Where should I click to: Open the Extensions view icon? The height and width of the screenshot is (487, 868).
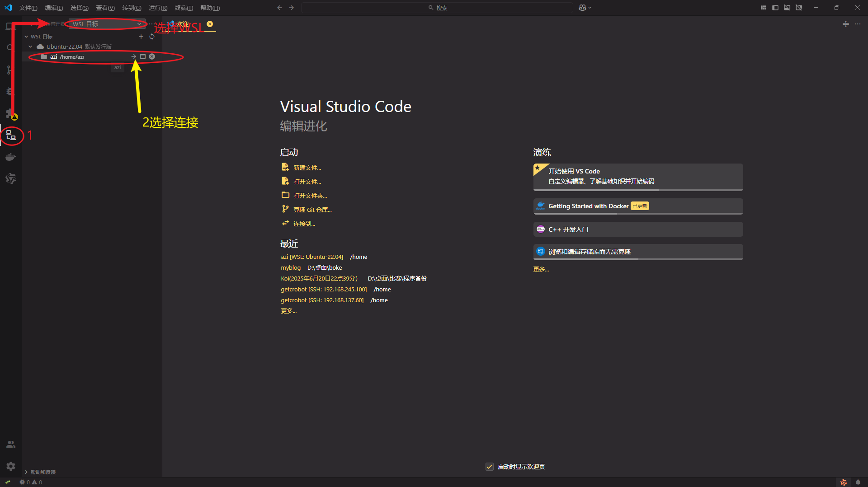10,113
